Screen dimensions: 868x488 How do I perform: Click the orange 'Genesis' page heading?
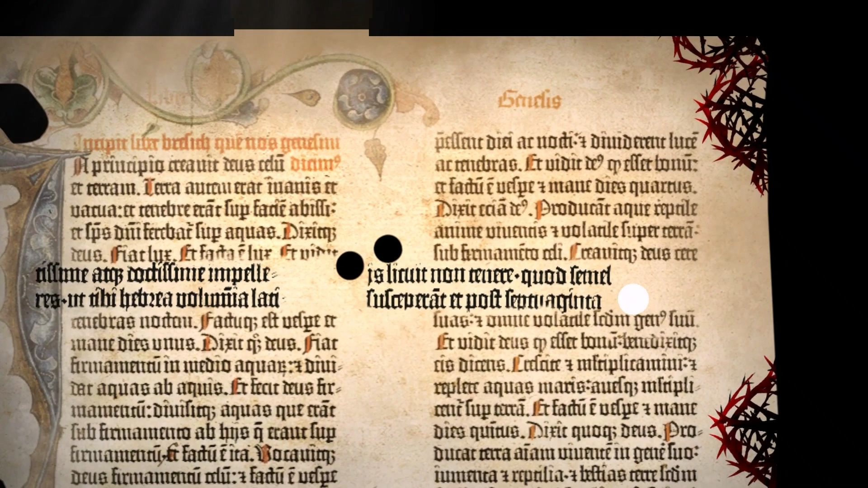coord(529,100)
